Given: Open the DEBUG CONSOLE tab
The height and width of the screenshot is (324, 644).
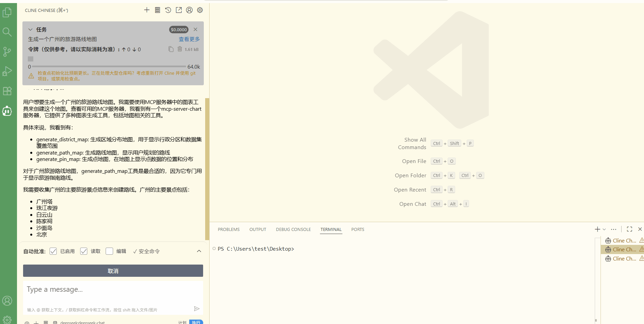Looking at the screenshot, I should pyautogui.click(x=293, y=229).
